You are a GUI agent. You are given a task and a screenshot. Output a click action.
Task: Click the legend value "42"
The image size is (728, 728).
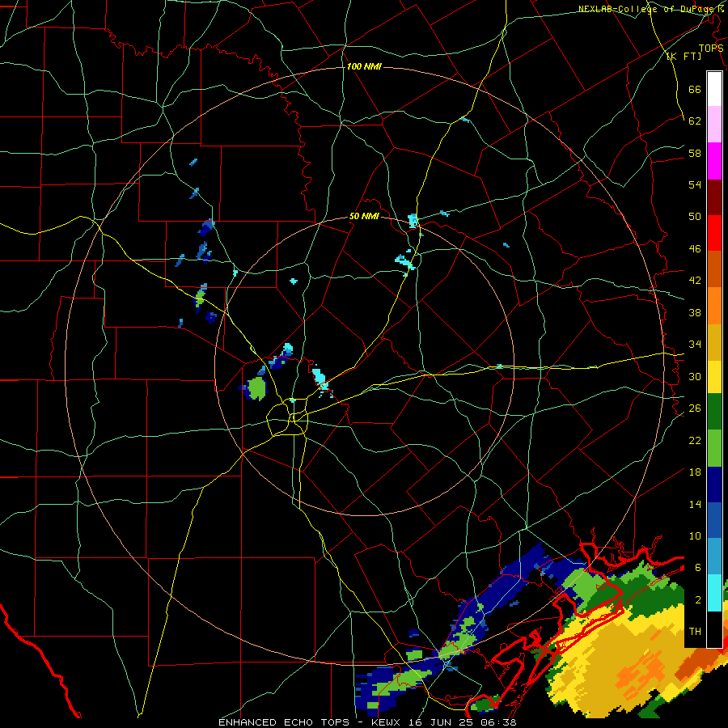click(695, 281)
